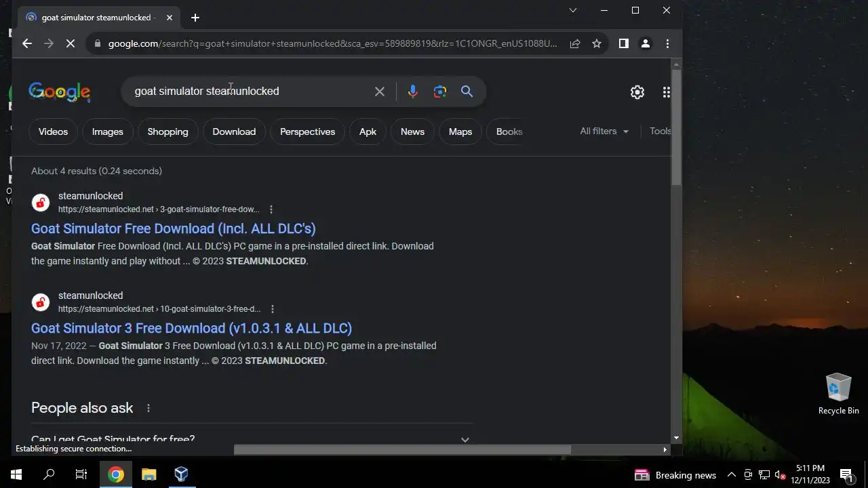Open Breaking news widget
868x488 pixels.
pyautogui.click(x=674, y=475)
